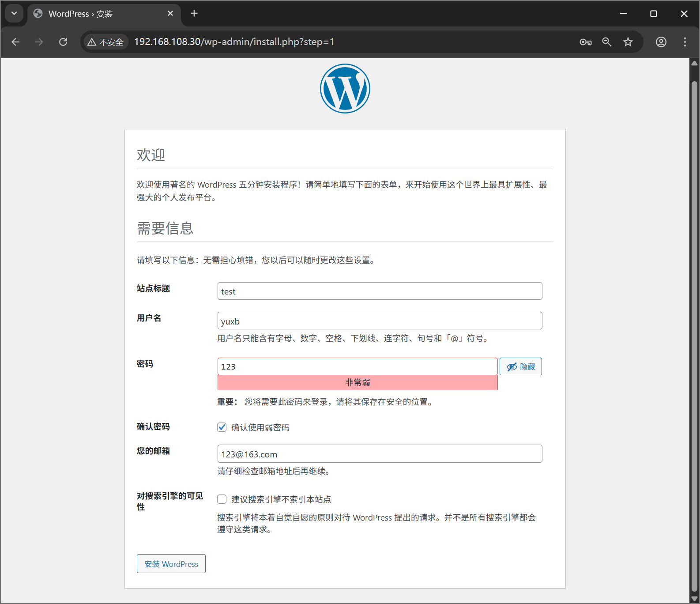Maximize the browser window

pos(654,13)
